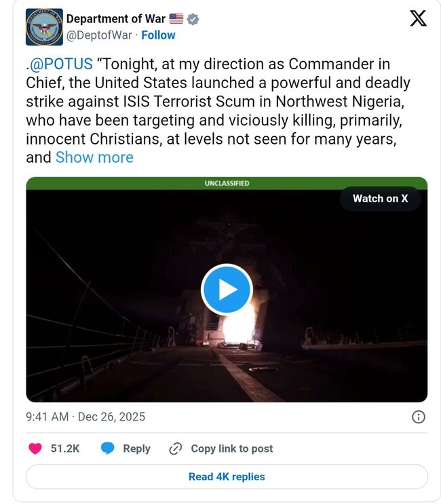
Task: Click the X logo icon
Action: (418, 18)
